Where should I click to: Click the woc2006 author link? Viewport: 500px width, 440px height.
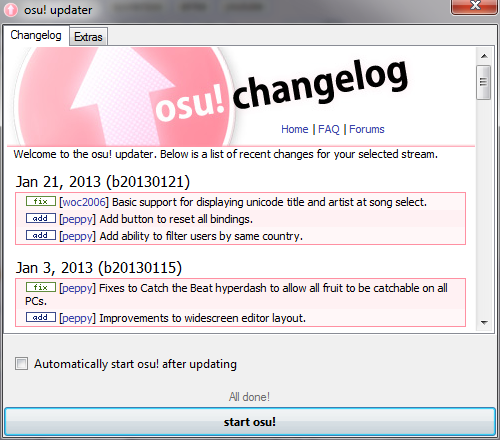point(84,202)
